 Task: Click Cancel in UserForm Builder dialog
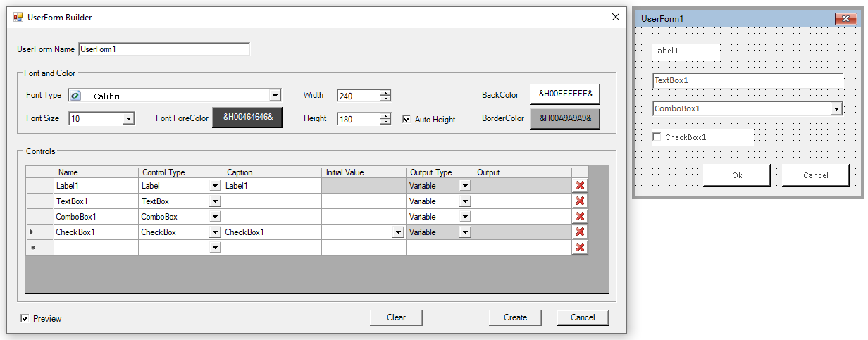pyautogui.click(x=583, y=317)
